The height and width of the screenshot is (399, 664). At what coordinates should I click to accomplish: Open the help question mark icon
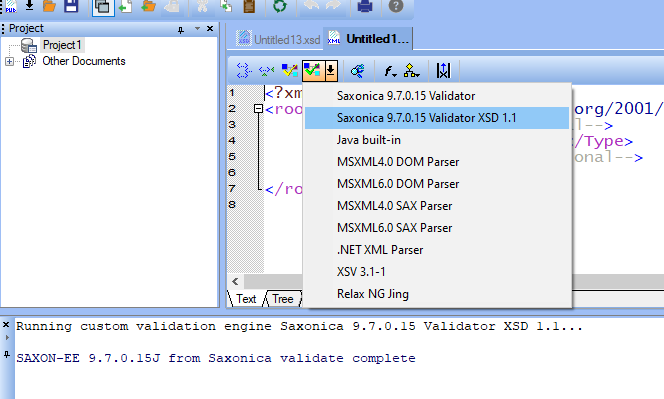[x=396, y=6]
